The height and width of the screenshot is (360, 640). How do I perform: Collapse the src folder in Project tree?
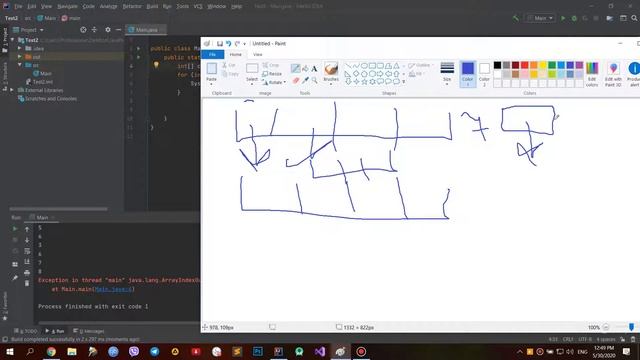pyautogui.click(x=20, y=65)
